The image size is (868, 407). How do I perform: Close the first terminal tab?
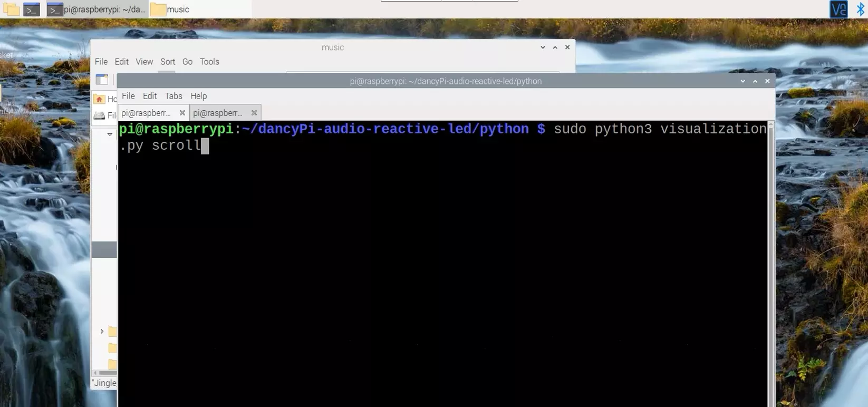[x=182, y=113]
